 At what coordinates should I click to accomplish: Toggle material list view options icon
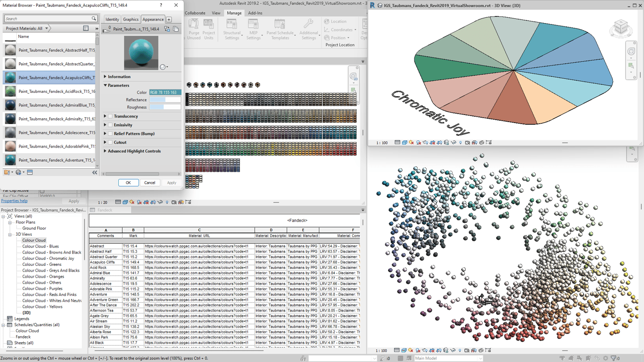click(86, 28)
